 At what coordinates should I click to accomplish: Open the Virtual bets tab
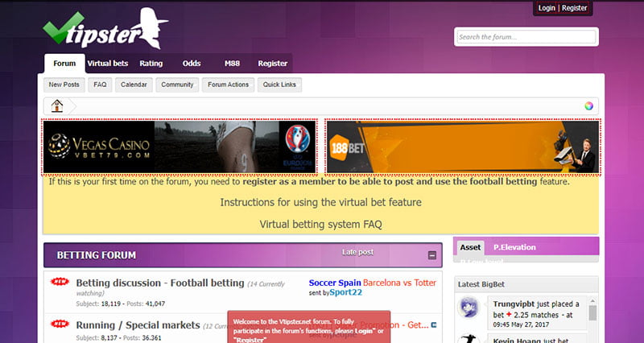click(x=108, y=64)
